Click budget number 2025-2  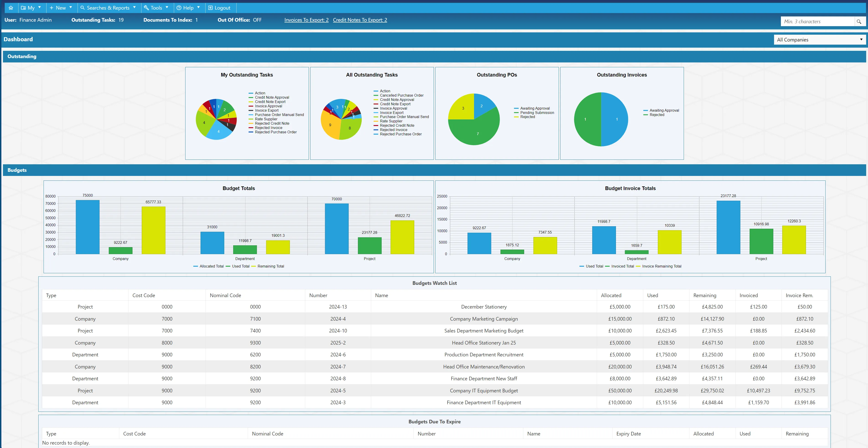(x=338, y=343)
